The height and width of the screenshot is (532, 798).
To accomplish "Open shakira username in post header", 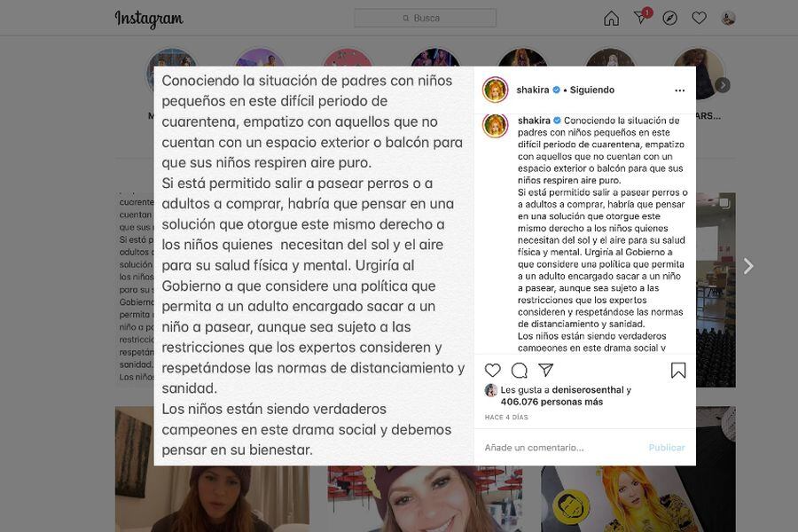I will 532,90.
